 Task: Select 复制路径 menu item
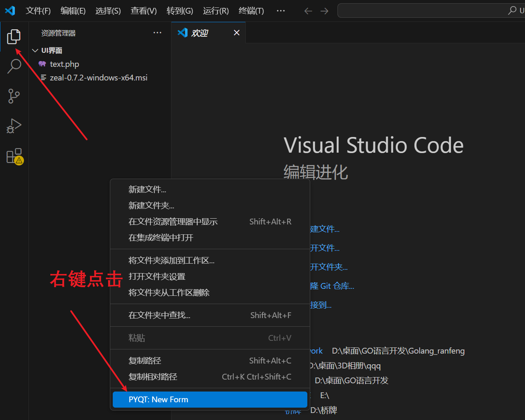click(210, 361)
